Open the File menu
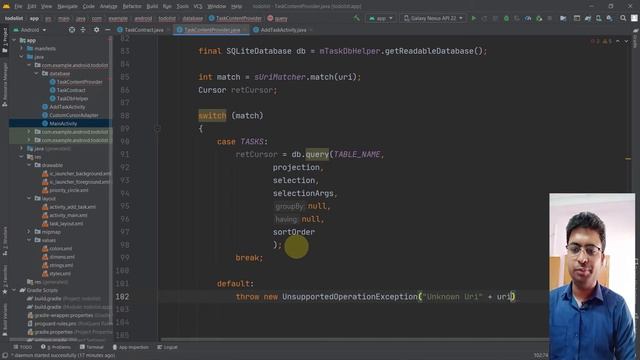This screenshot has height=360, width=640. click(18, 6)
